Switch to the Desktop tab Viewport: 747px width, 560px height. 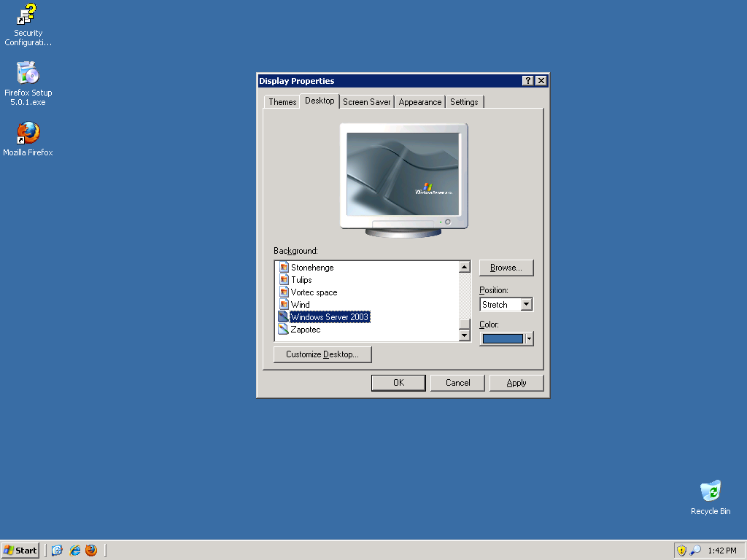pos(320,101)
